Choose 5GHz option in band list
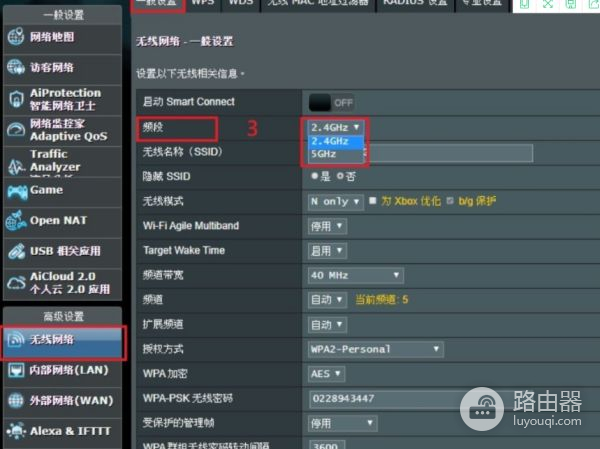The height and width of the screenshot is (449, 600). (x=336, y=154)
